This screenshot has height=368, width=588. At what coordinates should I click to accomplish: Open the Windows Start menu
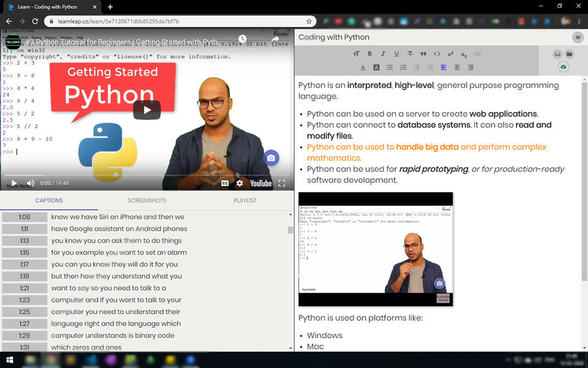click(10, 360)
